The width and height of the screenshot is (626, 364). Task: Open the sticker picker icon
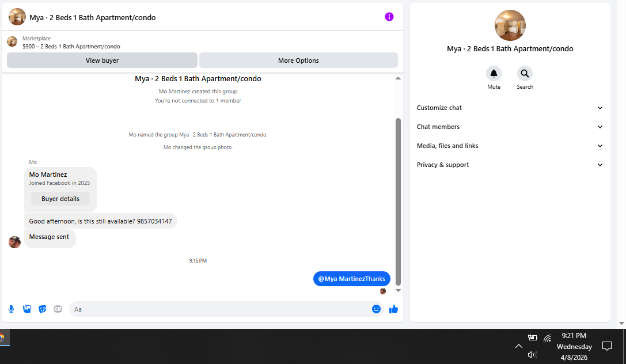42,309
